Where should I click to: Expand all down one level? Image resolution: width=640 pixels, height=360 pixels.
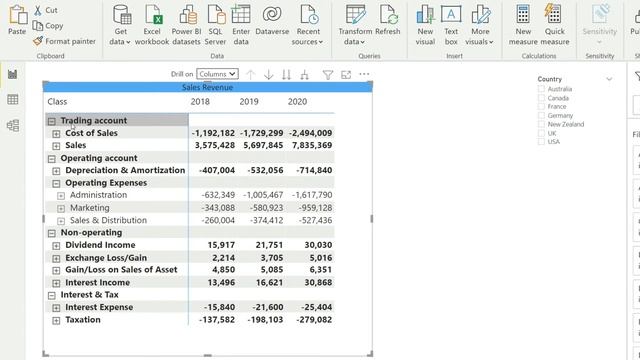point(304,75)
